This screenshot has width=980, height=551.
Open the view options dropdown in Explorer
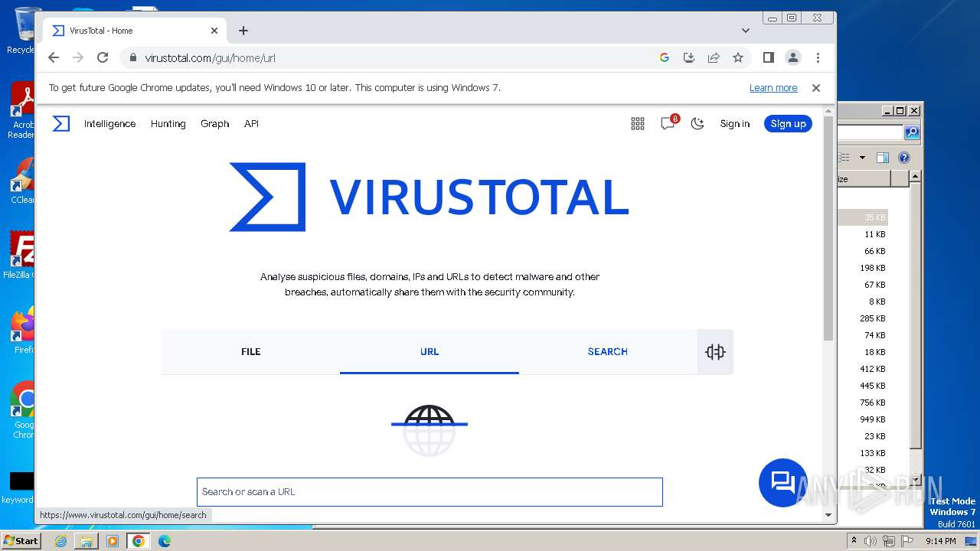click(862, 158)
